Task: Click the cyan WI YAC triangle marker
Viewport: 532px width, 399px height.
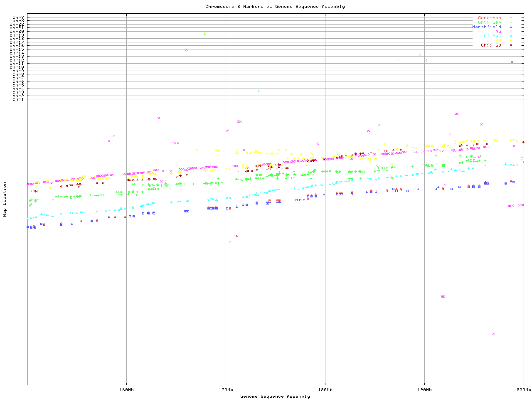Action: (511, 36)
